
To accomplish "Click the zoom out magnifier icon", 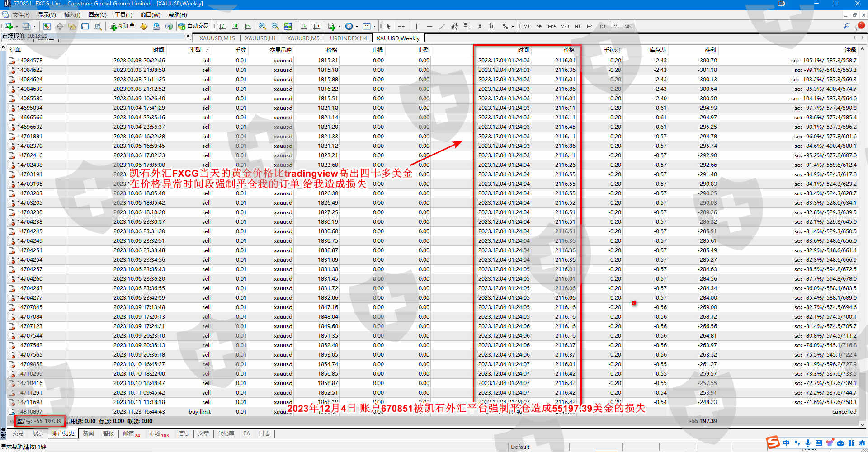I will 275,26.
